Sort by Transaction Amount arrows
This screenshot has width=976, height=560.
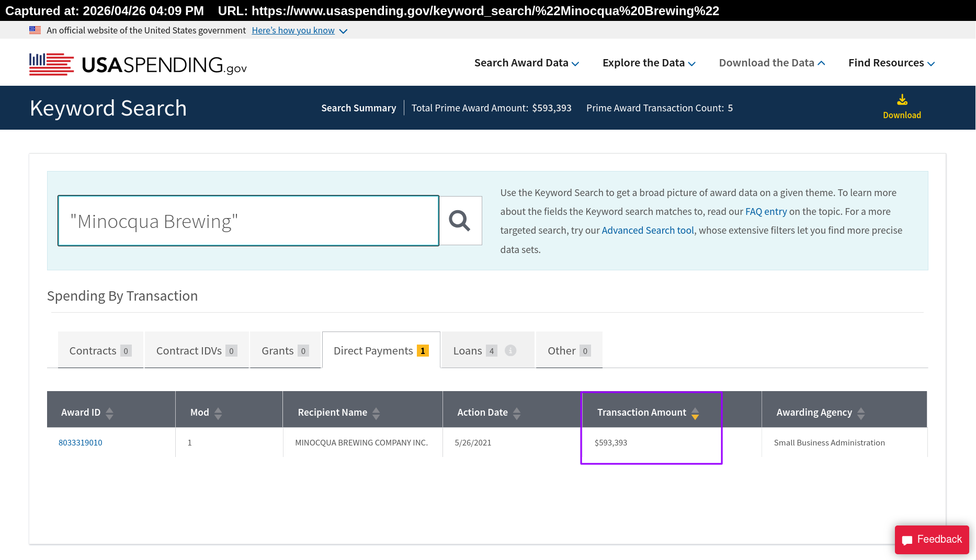[x=695, y=413]
